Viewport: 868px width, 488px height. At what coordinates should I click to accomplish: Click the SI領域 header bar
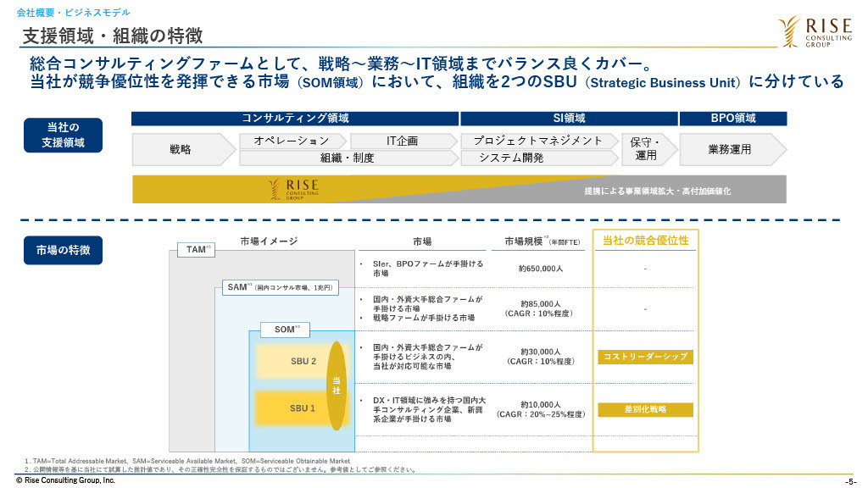click(569, 119)
